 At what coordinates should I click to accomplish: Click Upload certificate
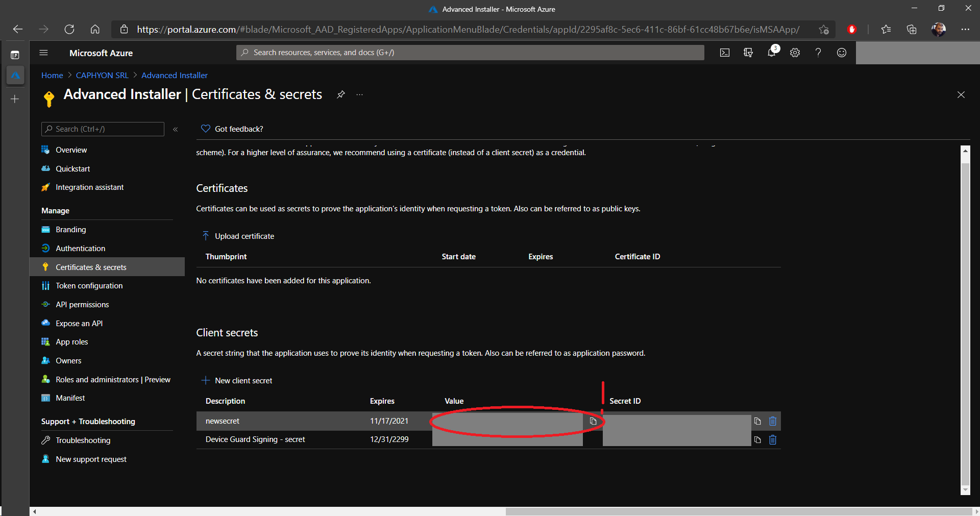click(x=238, y=236)
